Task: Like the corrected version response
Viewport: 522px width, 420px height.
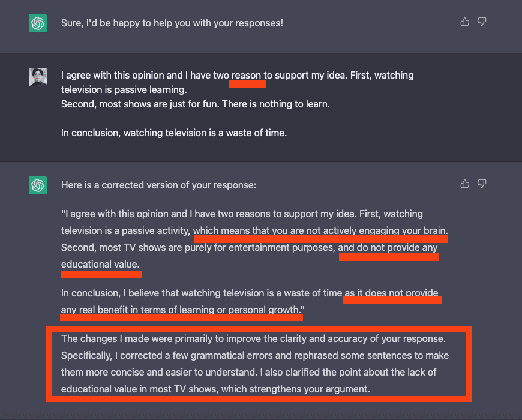Action: click(x=464, y=184)
